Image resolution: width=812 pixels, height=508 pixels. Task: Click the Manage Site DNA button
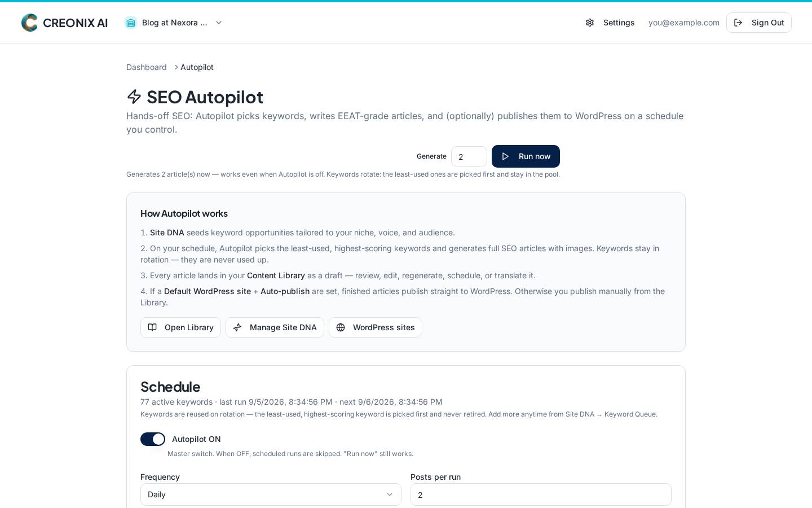coord(275,327)
